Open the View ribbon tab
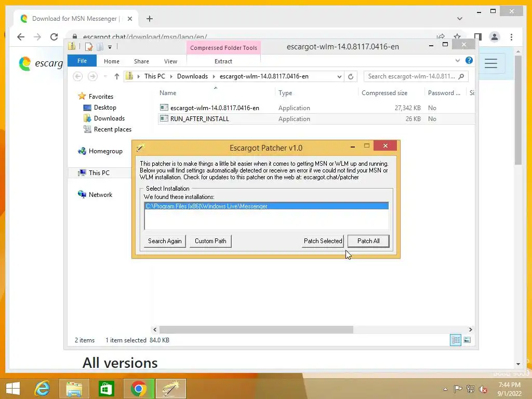 click(170, 61)
